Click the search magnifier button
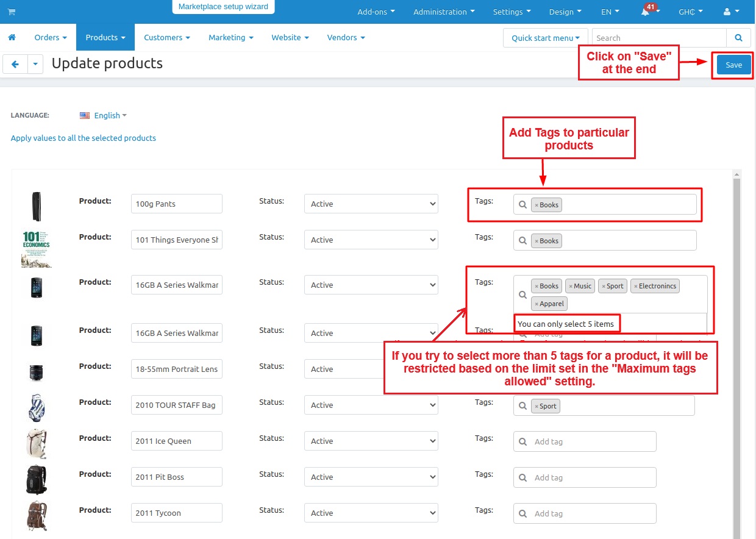 pyautogui.click(x=738, y=38)
